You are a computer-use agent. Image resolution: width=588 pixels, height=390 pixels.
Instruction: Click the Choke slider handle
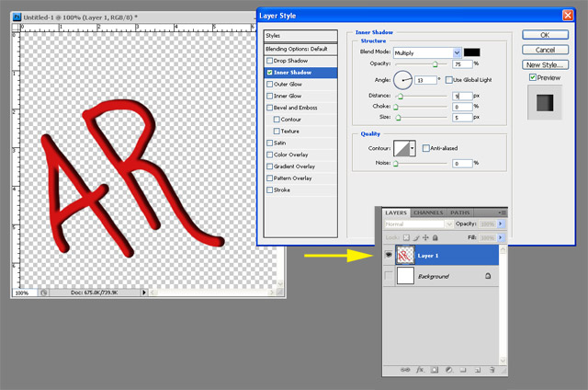(396, 107)
